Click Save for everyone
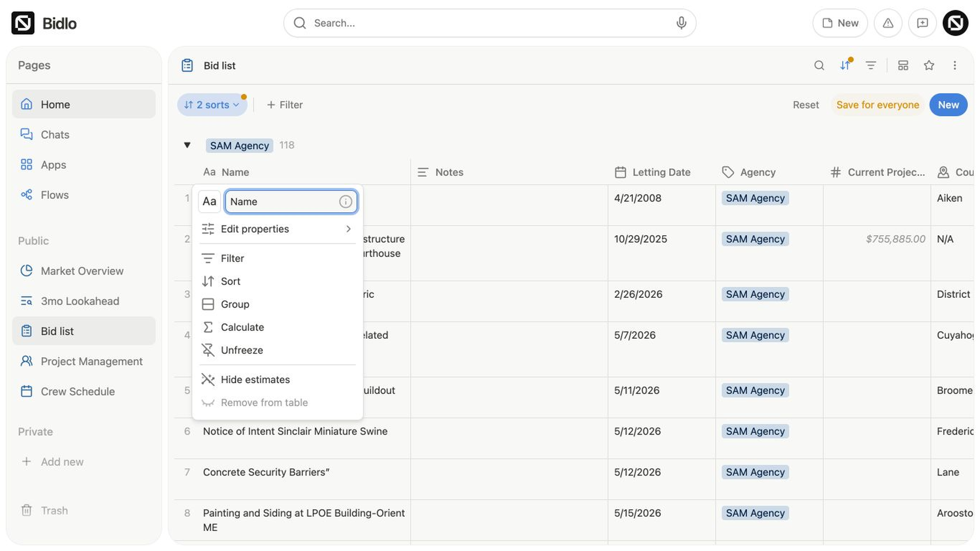This screenshot has width=980, height=551. click(x=877, y=105)
